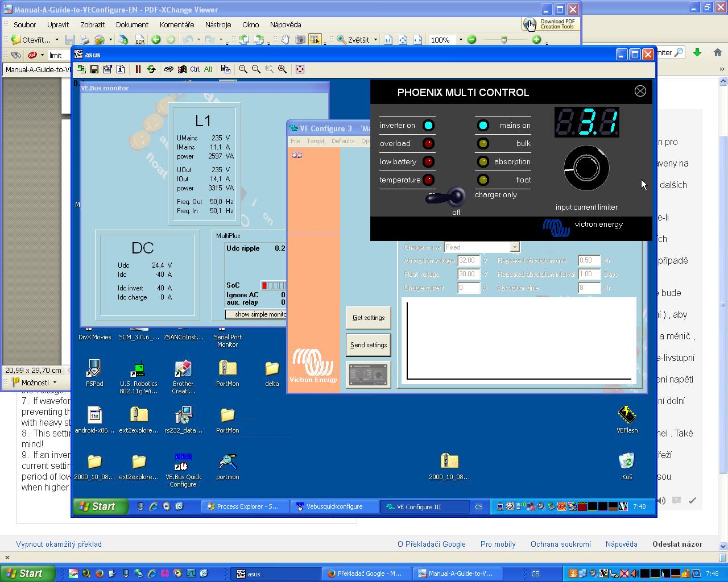The height and width of the screenshot is (582, 728).
Task: Click the input current limiter knob
Action: pyautogui.click(x=586, y=168)
